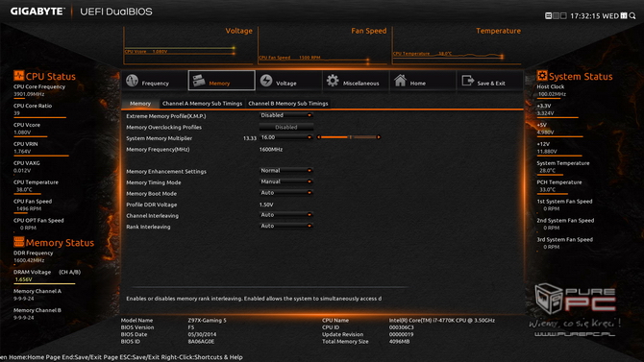Viewport: 644px width, 362px height.
Task: Click the PCH Temperature 33.0°C reading
Action: pos(548,189)
